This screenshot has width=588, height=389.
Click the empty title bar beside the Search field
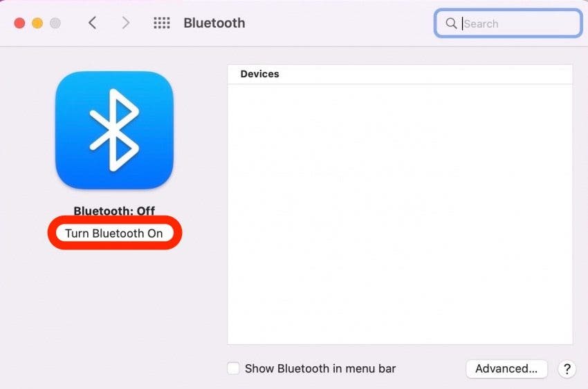(338, 23)
